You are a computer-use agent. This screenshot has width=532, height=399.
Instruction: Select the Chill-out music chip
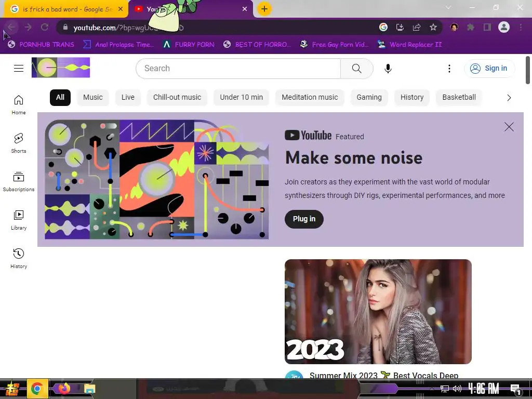[177, 97]
